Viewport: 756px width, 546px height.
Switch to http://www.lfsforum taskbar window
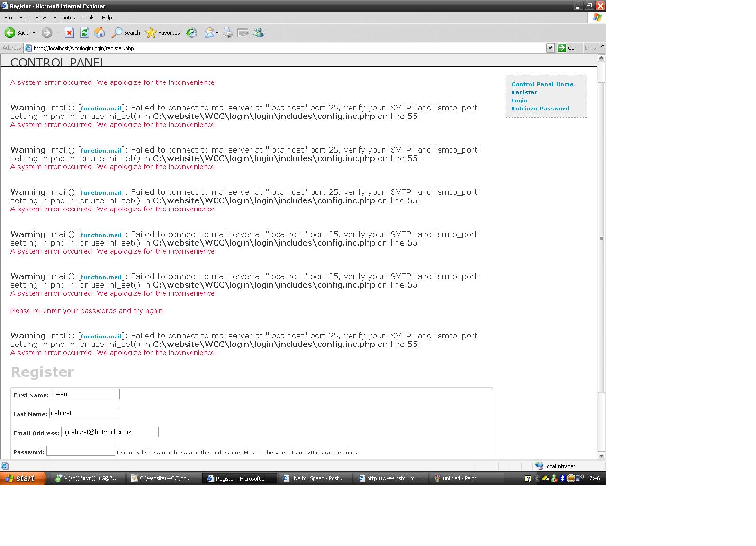391,479
